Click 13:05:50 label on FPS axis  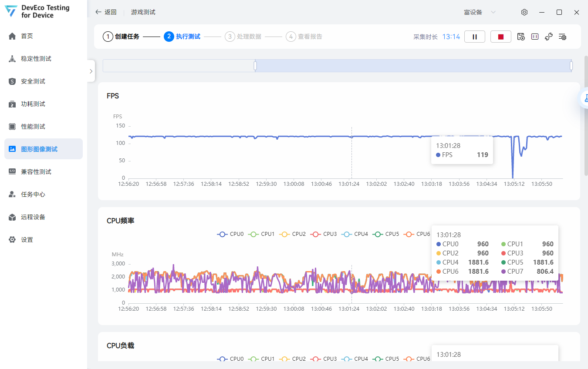click(x=542, y=184)
